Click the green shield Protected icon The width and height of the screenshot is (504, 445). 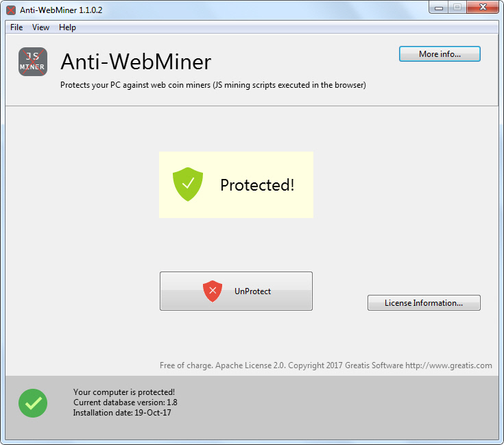point(188,184)
